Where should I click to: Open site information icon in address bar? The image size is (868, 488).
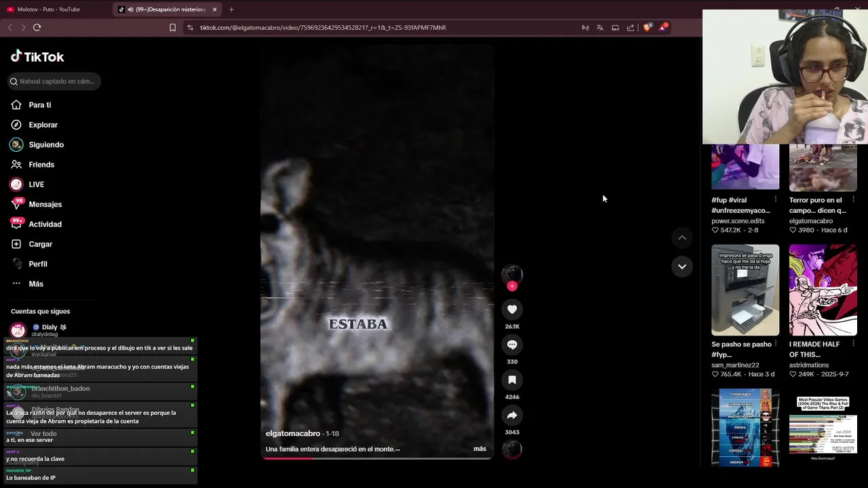click(x=190, y=28)
